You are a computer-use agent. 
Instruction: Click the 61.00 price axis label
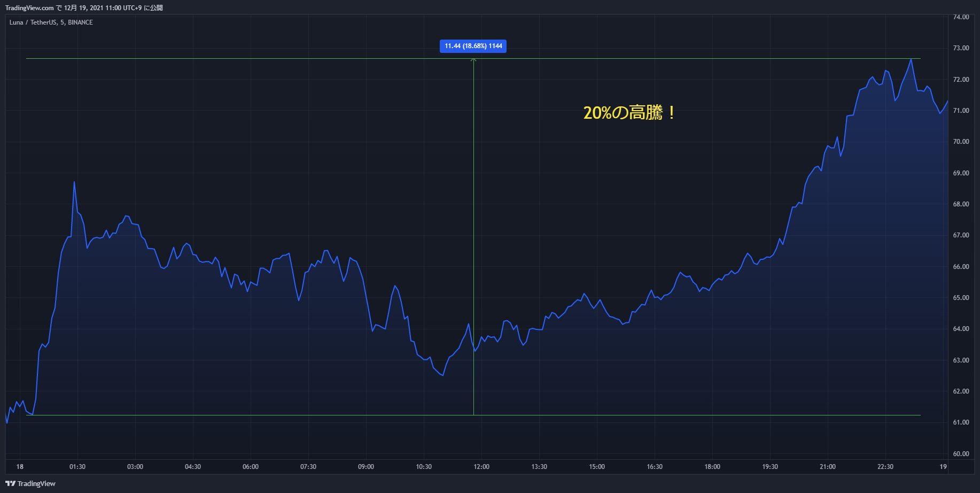pos(961,422)
